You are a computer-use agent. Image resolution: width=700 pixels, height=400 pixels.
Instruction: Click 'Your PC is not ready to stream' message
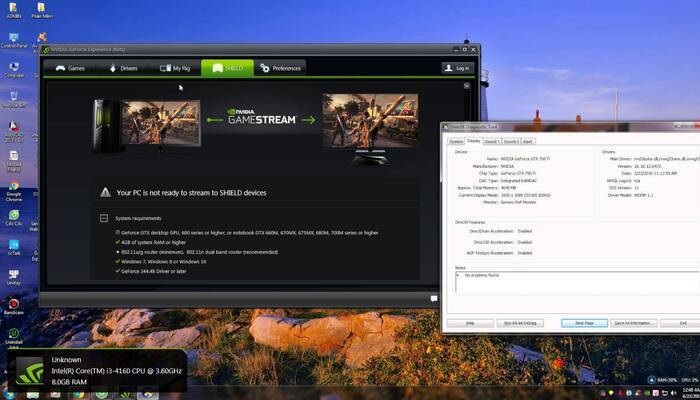[x=192, y=193]
